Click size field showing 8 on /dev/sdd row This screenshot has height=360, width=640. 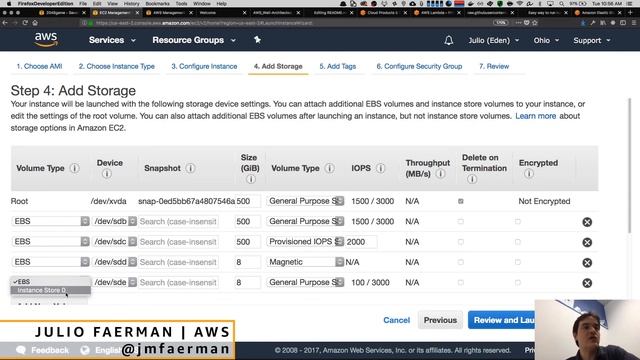pos(247,262)
